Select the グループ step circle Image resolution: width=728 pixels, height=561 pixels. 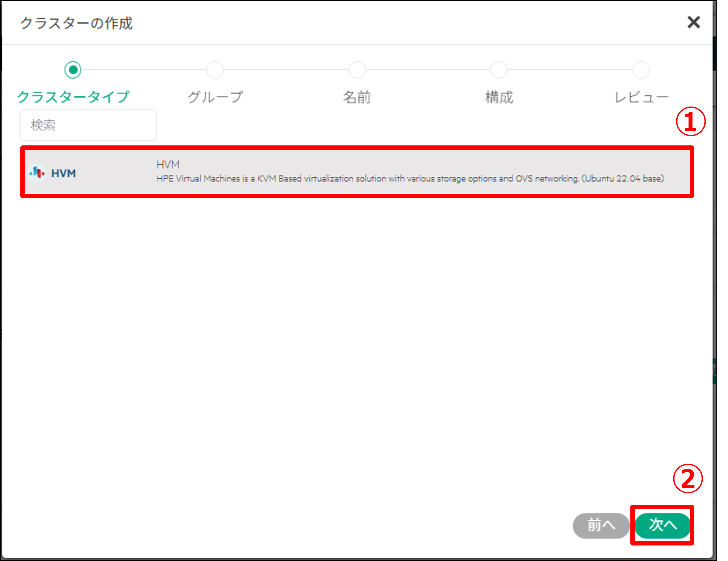[x=215, y=70]
